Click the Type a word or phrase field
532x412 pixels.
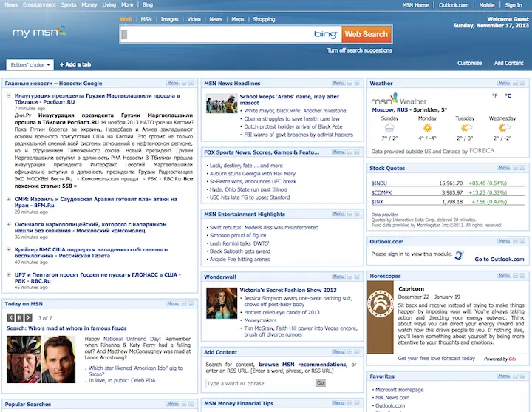pyautogui.click(x=259, y=383)
